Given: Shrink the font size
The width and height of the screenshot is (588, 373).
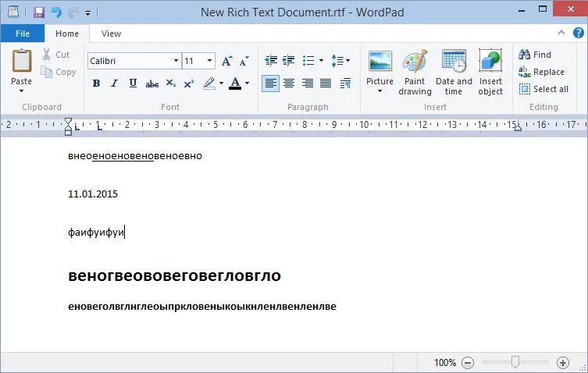Looking at the screenshot, I should (244, 61).
